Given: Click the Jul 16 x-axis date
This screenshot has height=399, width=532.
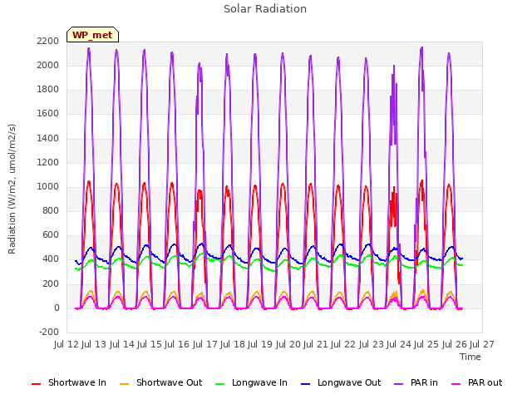Looking at the screenshot, I should tap(177, 344).
